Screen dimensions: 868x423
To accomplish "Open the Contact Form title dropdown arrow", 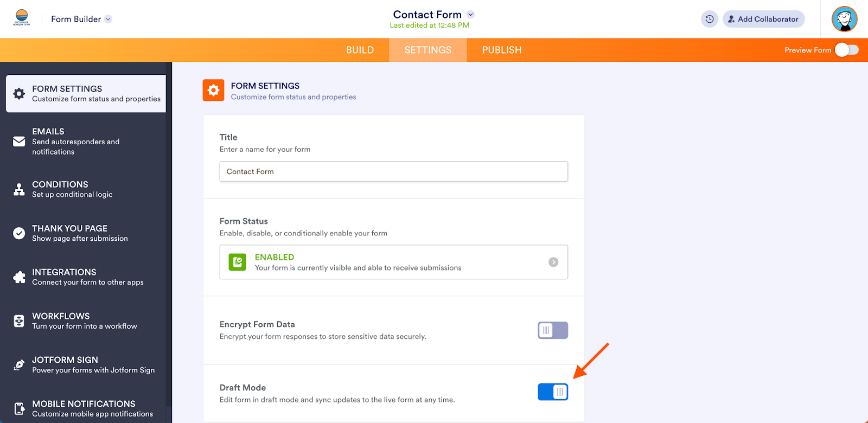I will coord(471,15).
